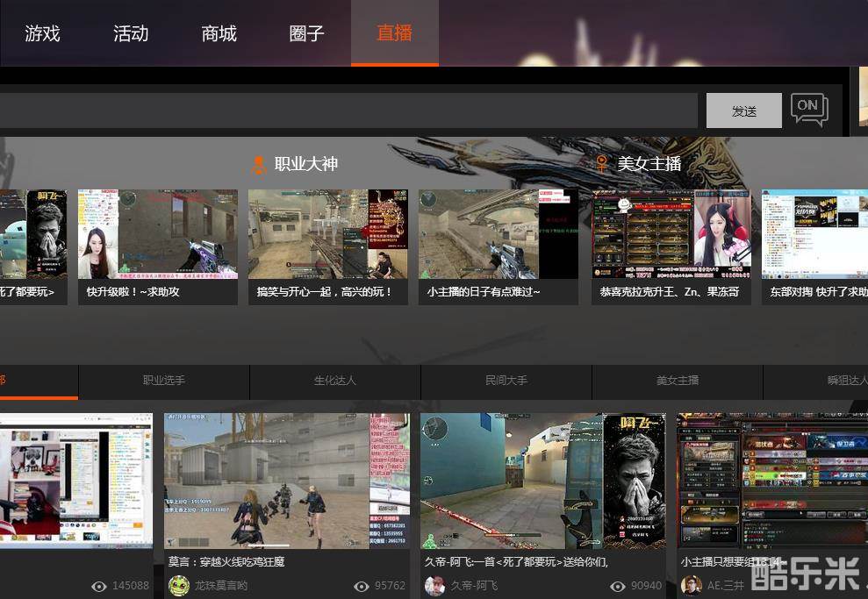This screenshot has height=599, width=868.
Task: Open the 莫言:穿越火线吃鸡狂魔 stream link
Action: 226,561
